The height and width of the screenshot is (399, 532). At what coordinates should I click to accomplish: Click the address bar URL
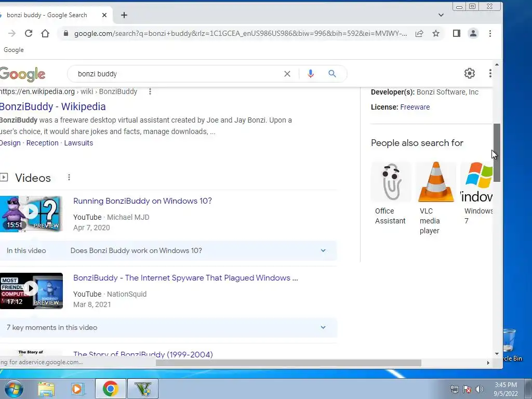tap(240, 33)
